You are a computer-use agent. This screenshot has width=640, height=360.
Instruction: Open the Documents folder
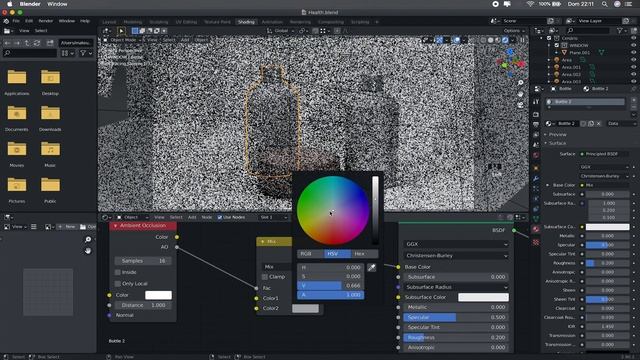click(17, 113)
